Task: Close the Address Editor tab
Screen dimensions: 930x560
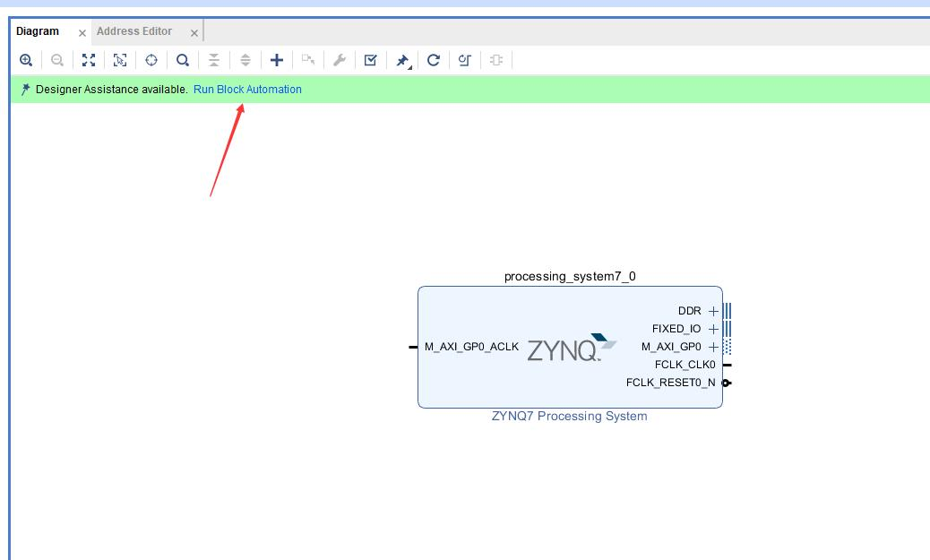Action: pyautogui.click(x=194, y=33)
